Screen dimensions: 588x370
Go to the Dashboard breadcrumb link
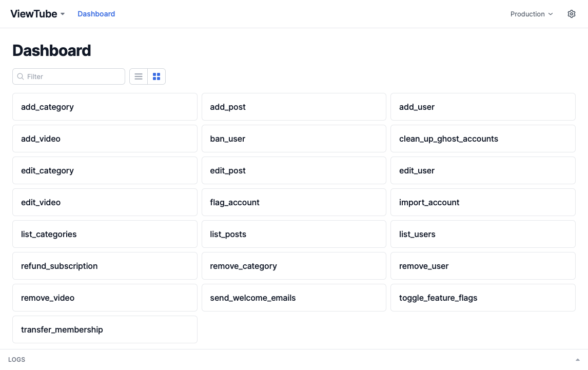point(96,14)
